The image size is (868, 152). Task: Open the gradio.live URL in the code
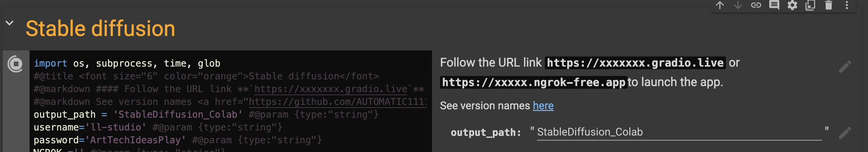click(330, 89)
